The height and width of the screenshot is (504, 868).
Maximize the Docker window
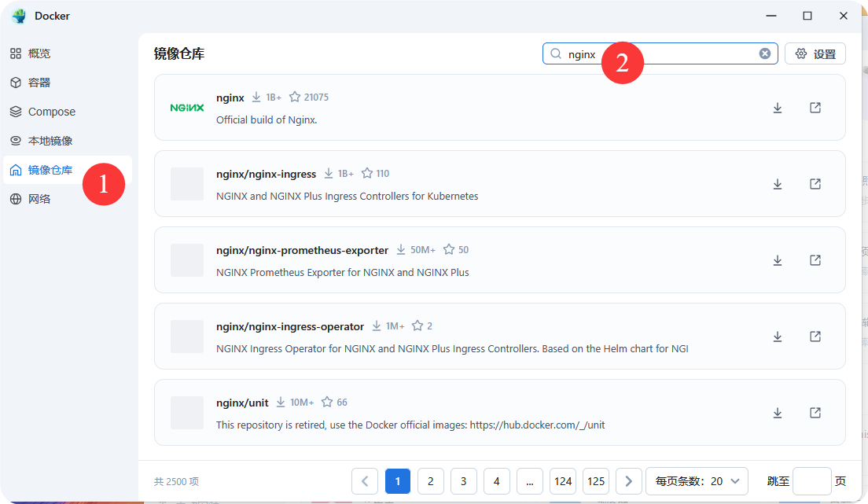pyautogui.click(x=807, y=16)
